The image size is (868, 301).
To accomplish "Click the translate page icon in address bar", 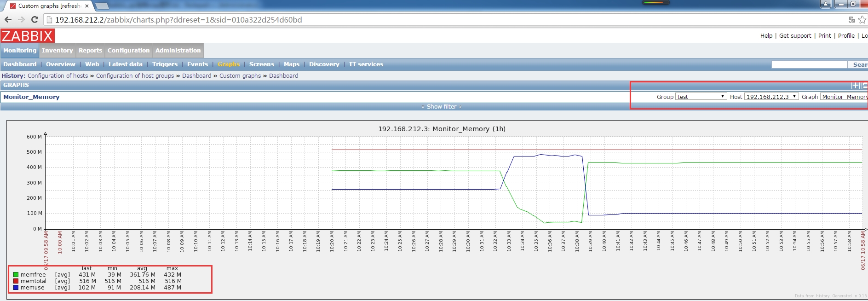I will pyautogui.click(x=852, y=20).
